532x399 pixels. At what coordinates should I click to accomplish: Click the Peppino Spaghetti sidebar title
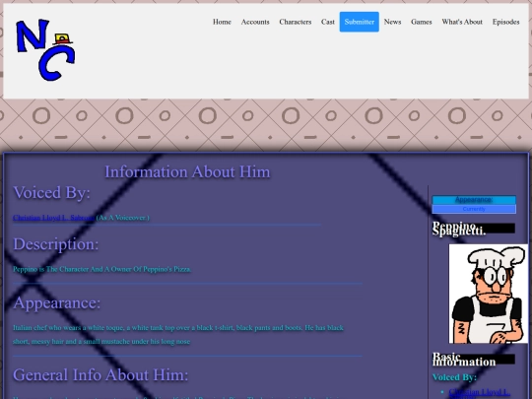[x=474, y=229]
